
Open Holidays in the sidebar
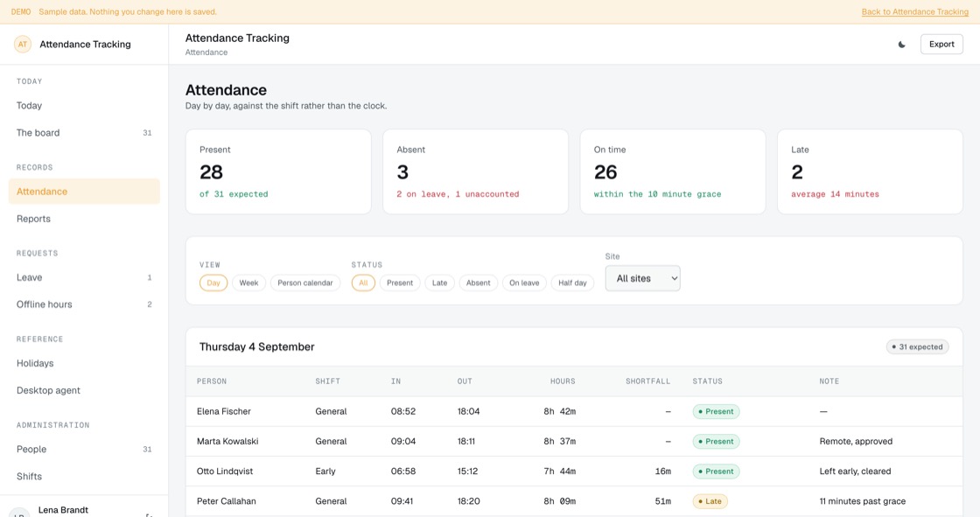point(84,363)
